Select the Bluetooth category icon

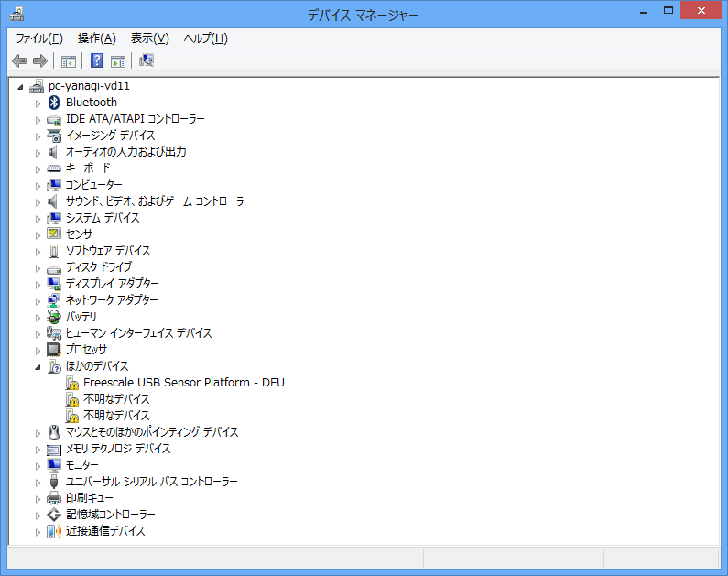54,103
